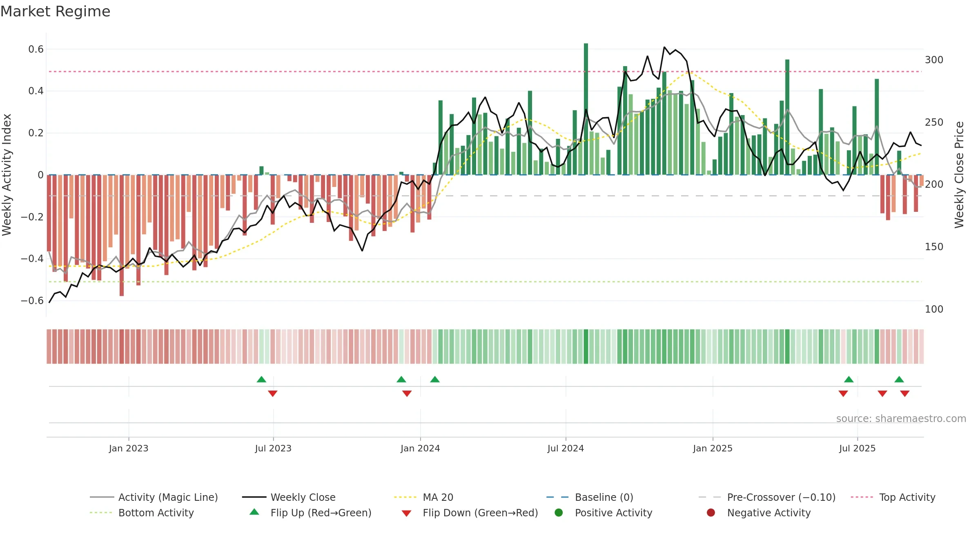Click tallest green activity bar above 0.6
Viewport: 980px width, 551px height.
[586, 109]
